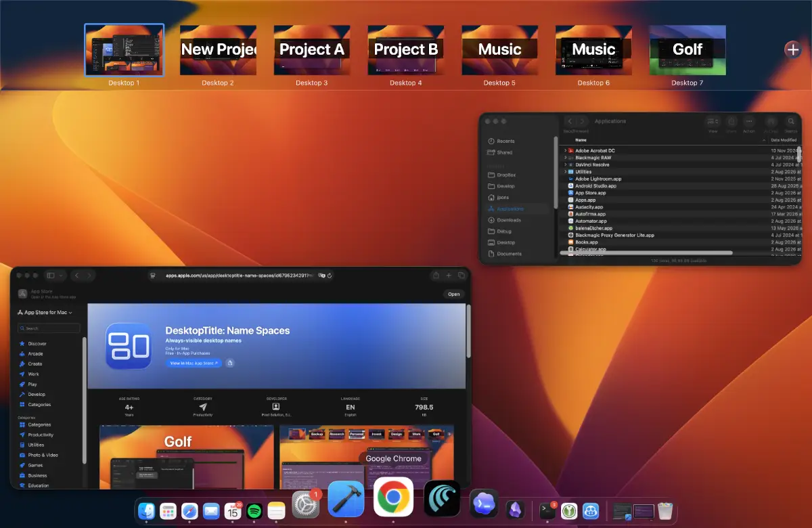Open Finder Action menu
812x528 pixels.
click(749, 121)
